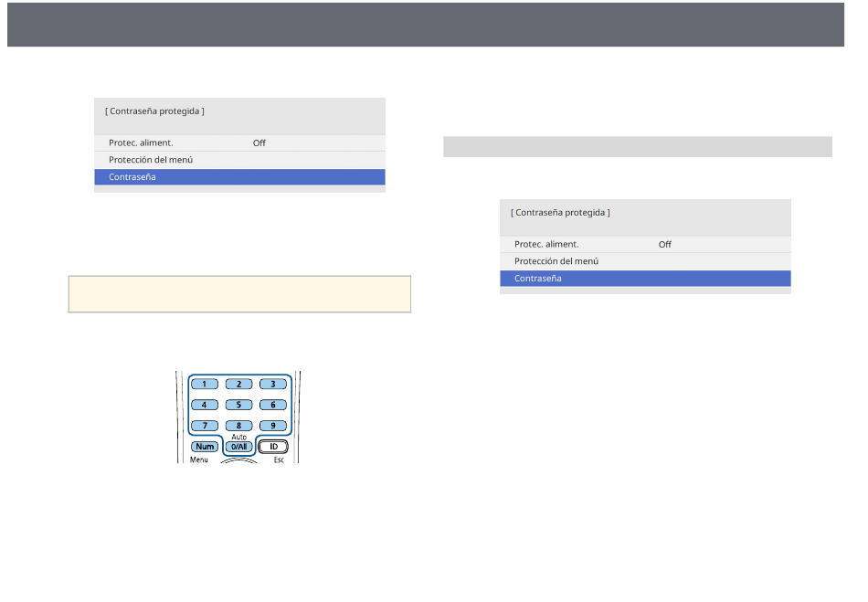Screen dimensions: 868x602
Task: Click the dark page header banner
Action: pyautogui.click(x=426, y=25)
